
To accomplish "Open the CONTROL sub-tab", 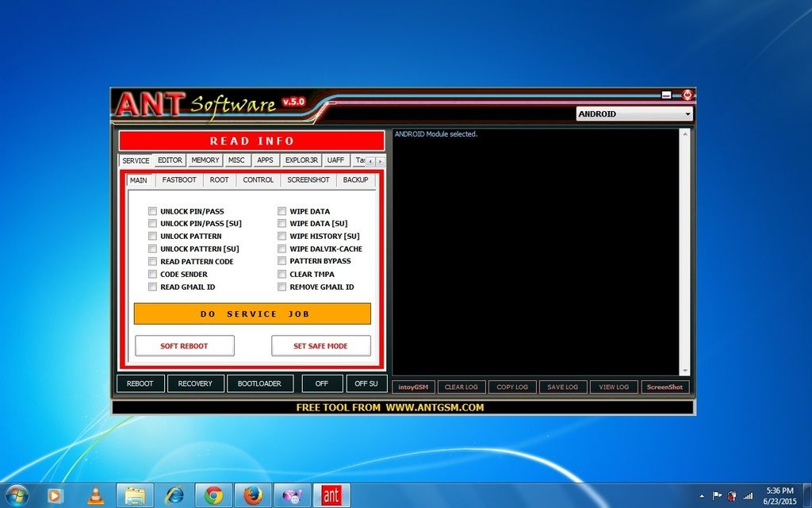I will coord(258,180).
